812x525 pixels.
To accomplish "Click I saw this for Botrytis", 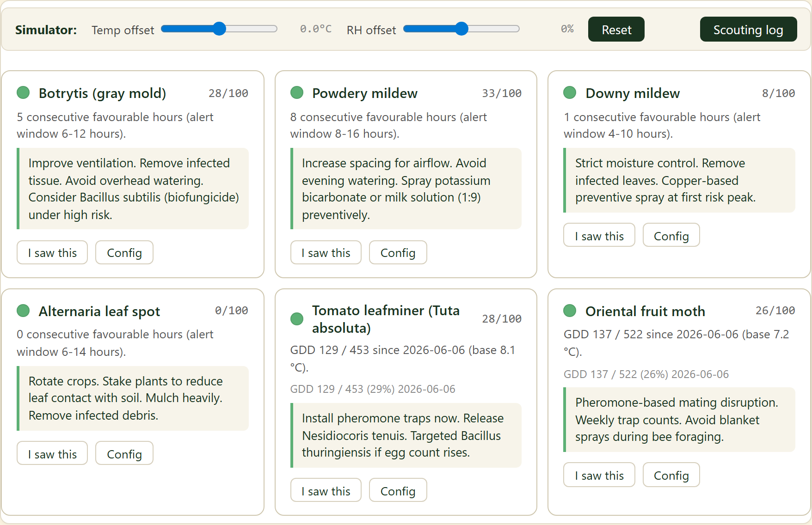I will 52,253.
